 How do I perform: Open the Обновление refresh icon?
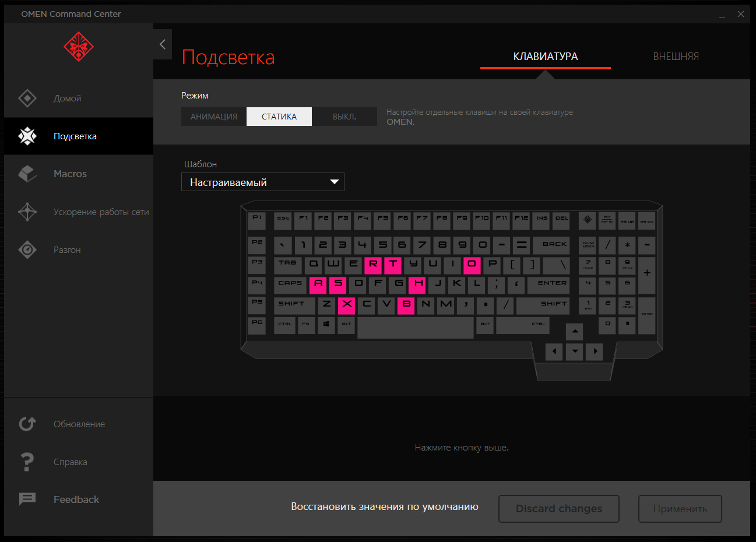pos(27,424)
